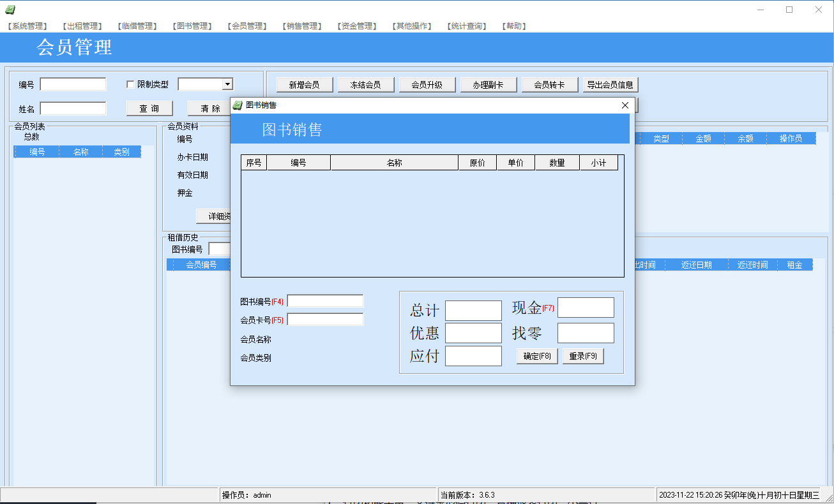Image resolution: width=834 pixels, height=504 pixels.
Task: Click the 原价 column header
Action: [478, 163]
